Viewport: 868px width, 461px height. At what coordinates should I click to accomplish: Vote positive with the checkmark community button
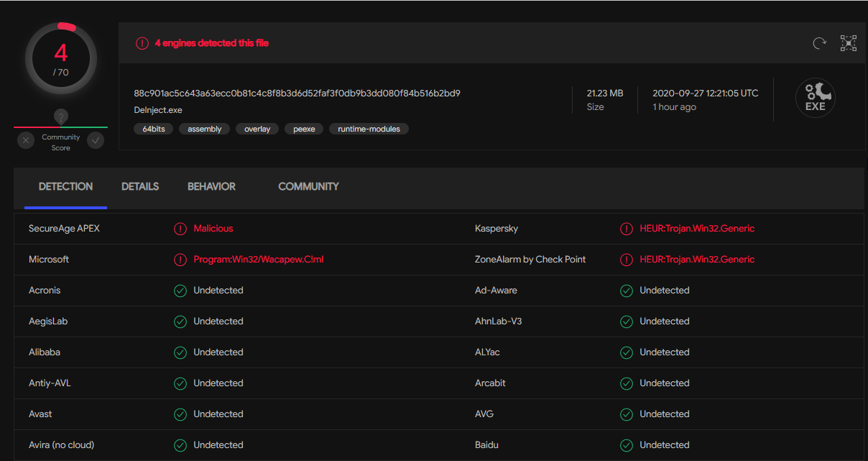[96, 140]
